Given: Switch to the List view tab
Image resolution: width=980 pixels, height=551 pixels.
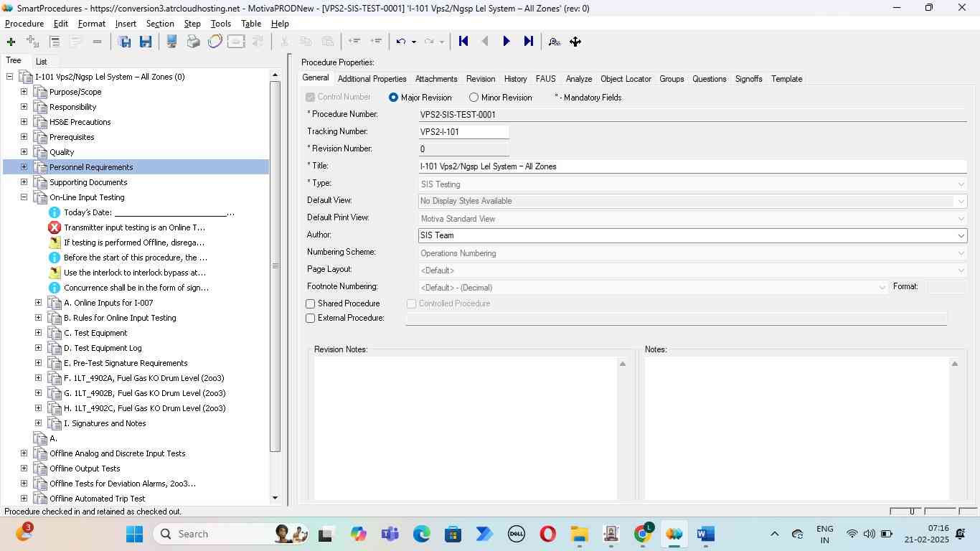Looking at the screenshot, I should click(42, 62).
